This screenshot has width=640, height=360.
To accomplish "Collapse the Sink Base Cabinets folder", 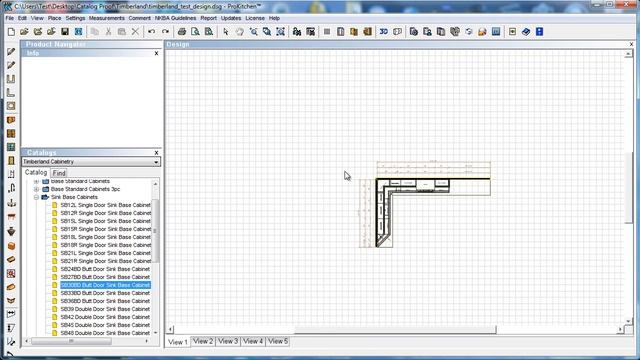I will coord(36,197).
